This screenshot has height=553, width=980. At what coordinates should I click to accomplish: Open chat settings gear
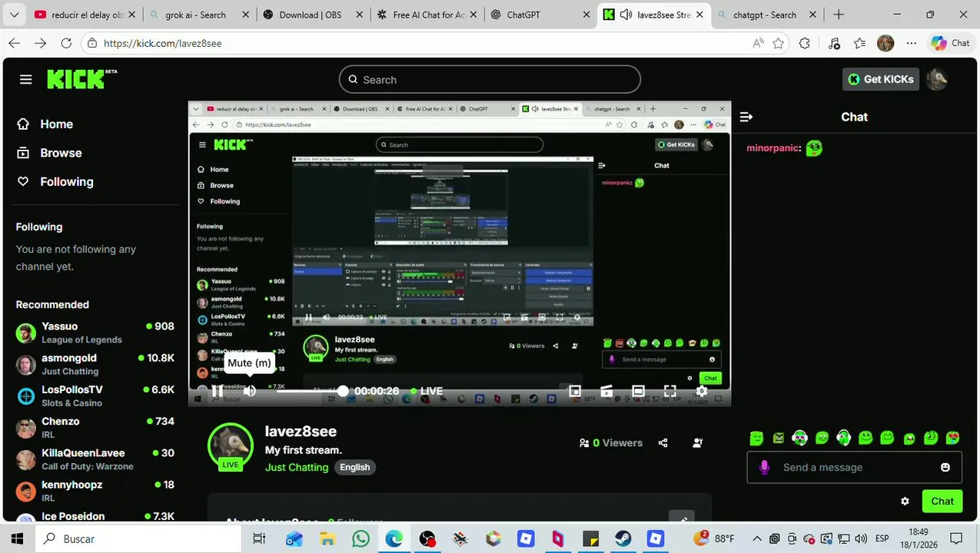pos(905,501)
